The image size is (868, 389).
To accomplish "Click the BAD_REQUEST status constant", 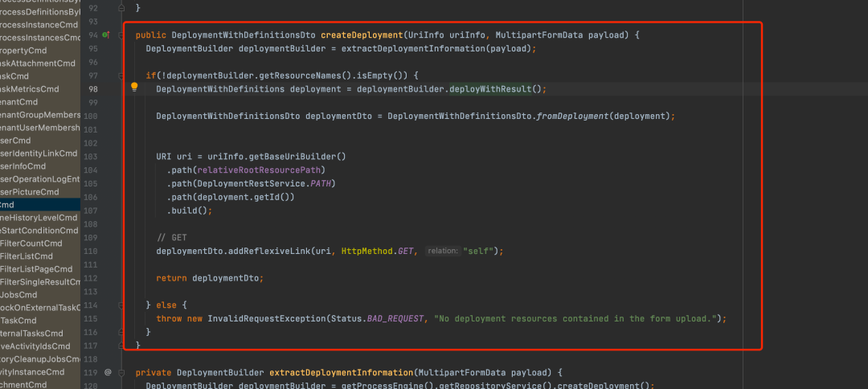I will tap(395, 319).
